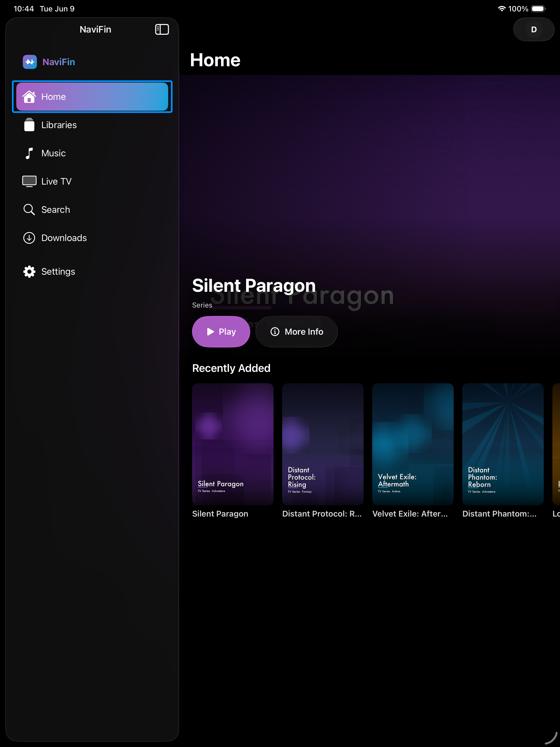Click the battery status icon
The image size is (560, 747).
pyautogui.click(x=538, y=9)
